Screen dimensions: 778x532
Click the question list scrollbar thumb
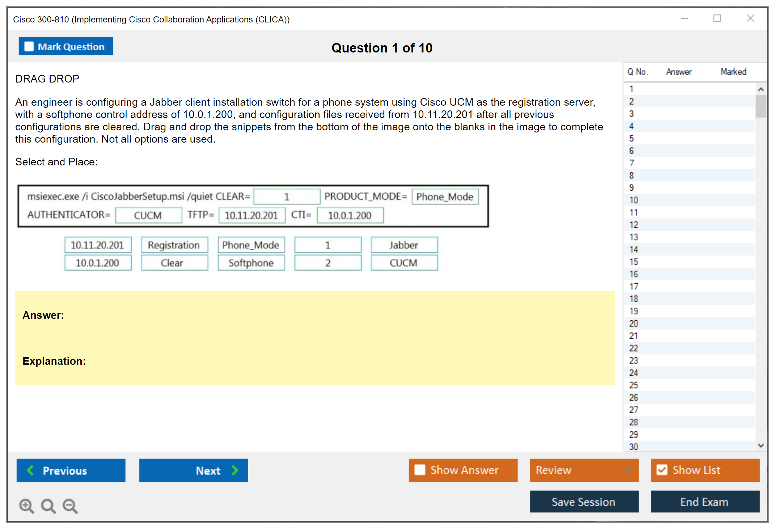tap(761, 106)
